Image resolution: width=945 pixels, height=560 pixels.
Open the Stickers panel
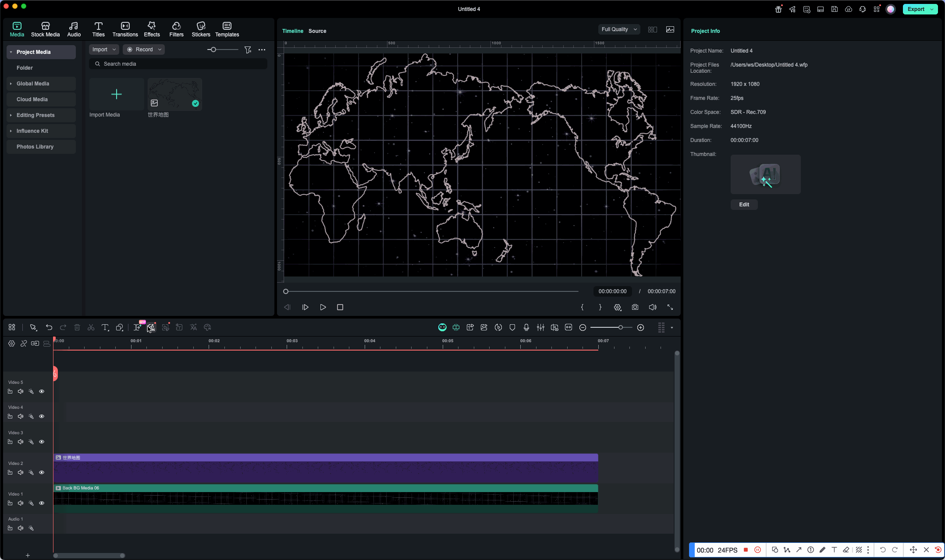[x=201, y=29]
